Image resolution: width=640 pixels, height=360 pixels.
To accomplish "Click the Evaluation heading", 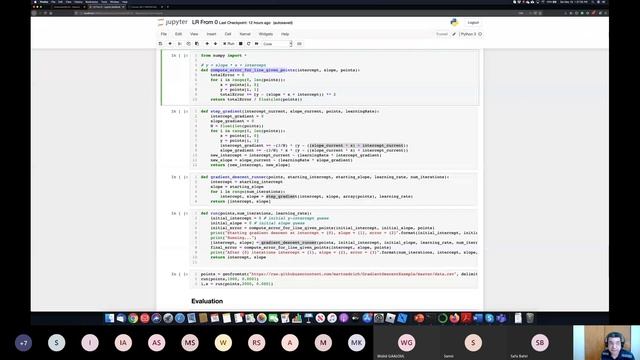I will click(207, 301).
